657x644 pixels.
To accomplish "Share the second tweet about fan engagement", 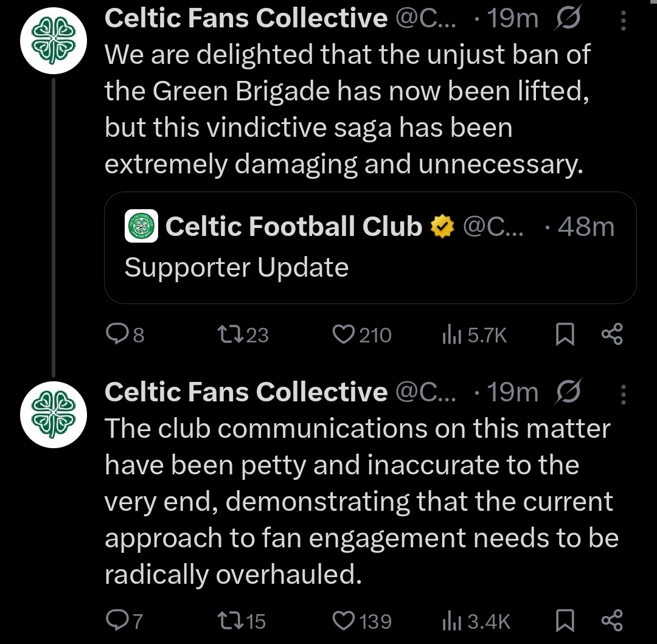I will (x=612, y=620).
